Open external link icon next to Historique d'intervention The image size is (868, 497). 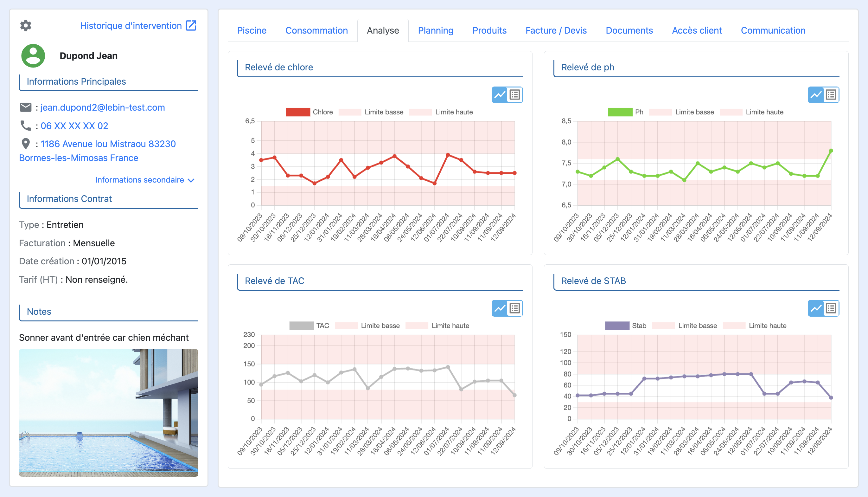click(x=191, y=25)
